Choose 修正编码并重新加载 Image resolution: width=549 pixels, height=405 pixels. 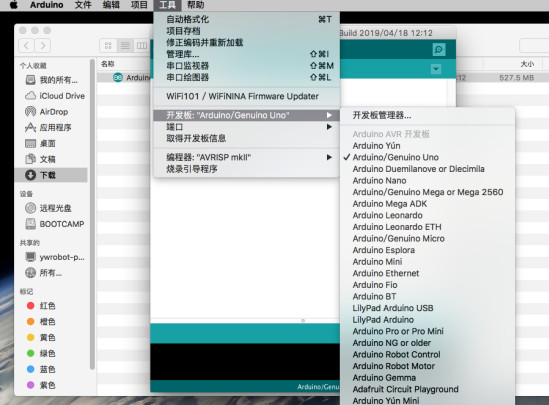pyautogui.click(x=246, y=43)
